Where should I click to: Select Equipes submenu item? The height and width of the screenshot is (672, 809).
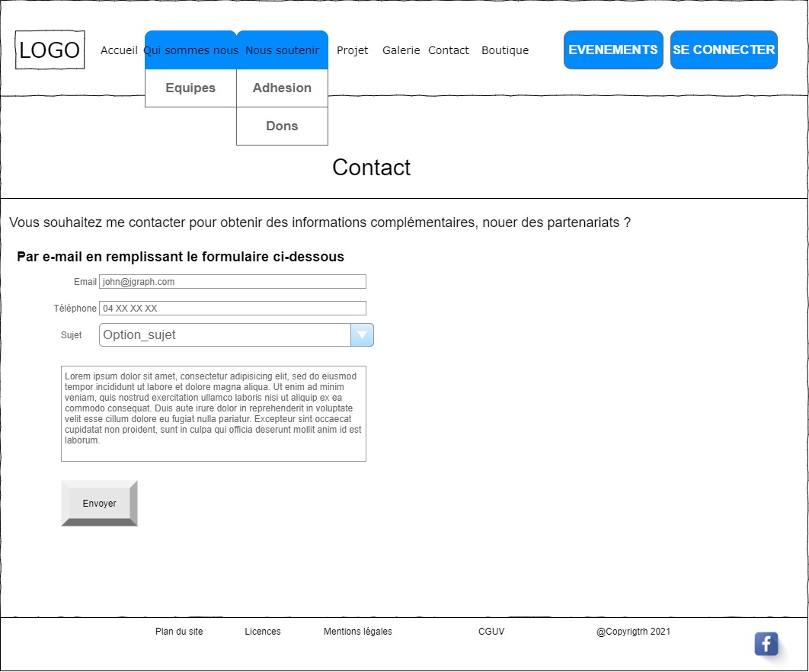click(190, 88)
